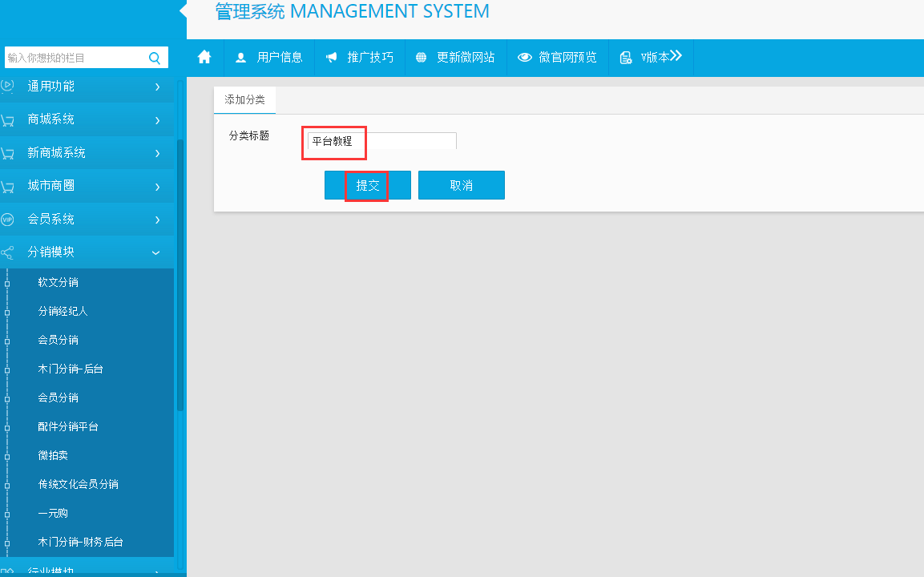Expand the 会员系统 chevron
Viewport: 924px width, 577px height.
click(x=157, y=220)
